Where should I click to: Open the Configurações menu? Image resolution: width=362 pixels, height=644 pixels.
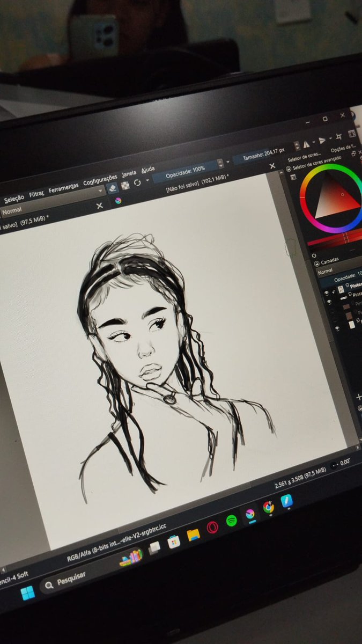(x=100, y=180)
